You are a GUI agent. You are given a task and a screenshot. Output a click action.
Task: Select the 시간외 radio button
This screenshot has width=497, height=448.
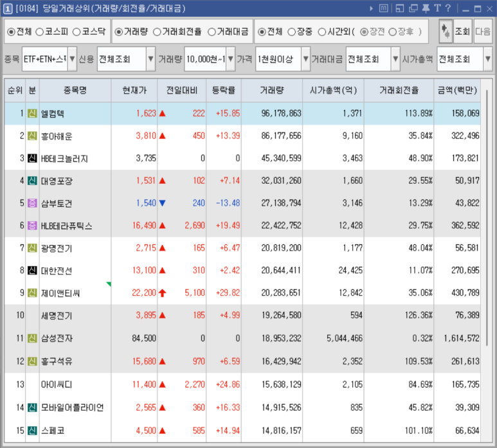(322, 31)
